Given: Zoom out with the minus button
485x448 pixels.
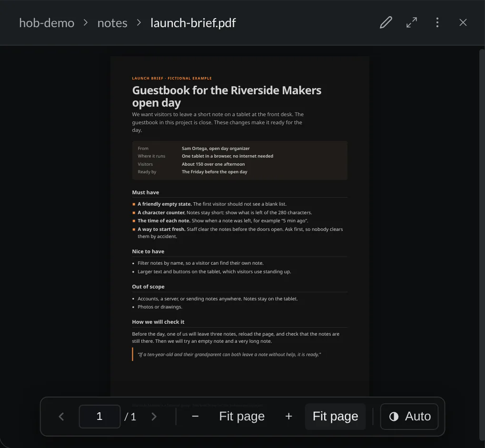Looking at the screenshot, I should tap(195, 417).
